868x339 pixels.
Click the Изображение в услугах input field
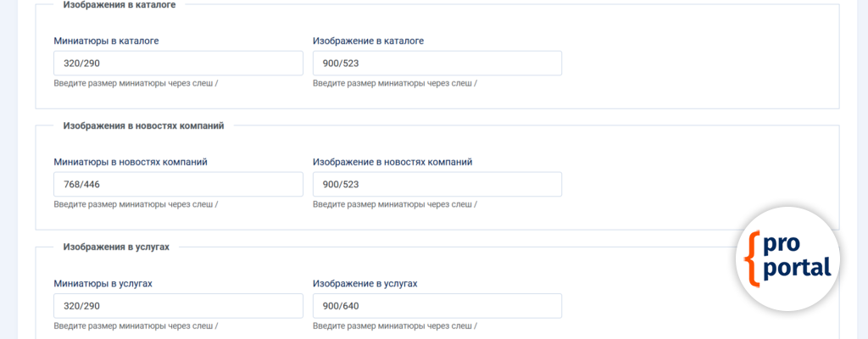point(437,305)
